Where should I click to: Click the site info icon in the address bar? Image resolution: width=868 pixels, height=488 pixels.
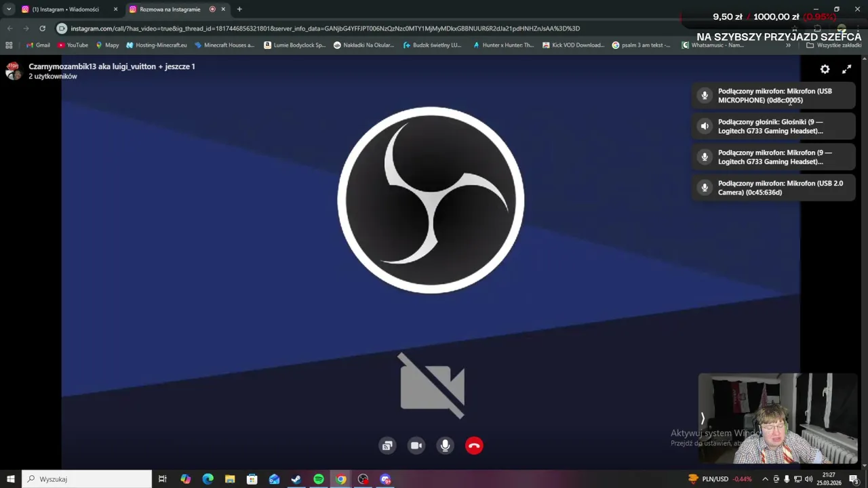[x=62, y=28]
